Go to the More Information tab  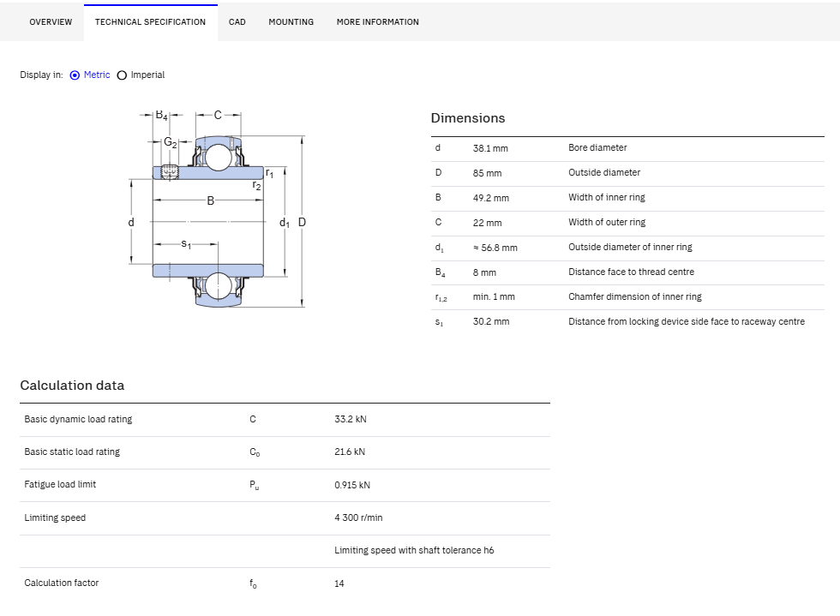378,22
